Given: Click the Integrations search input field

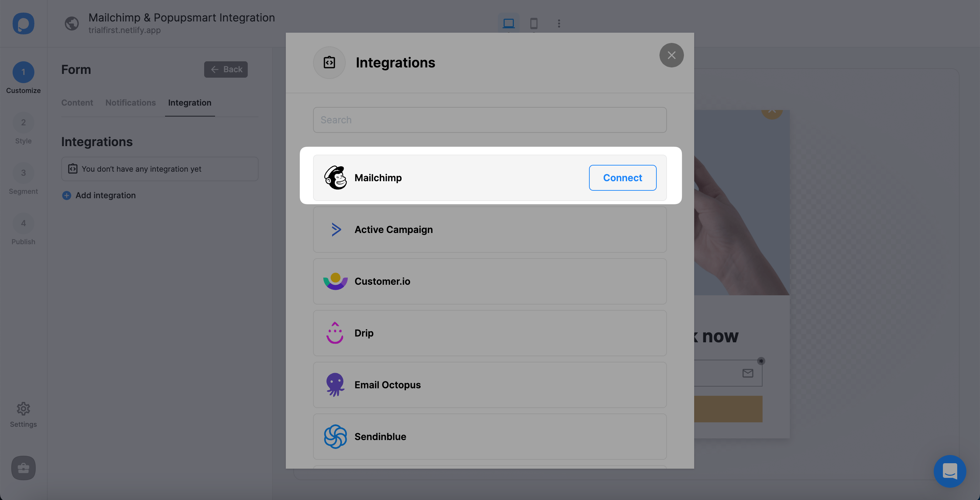Looking at the screenshot, I should 490,120.
